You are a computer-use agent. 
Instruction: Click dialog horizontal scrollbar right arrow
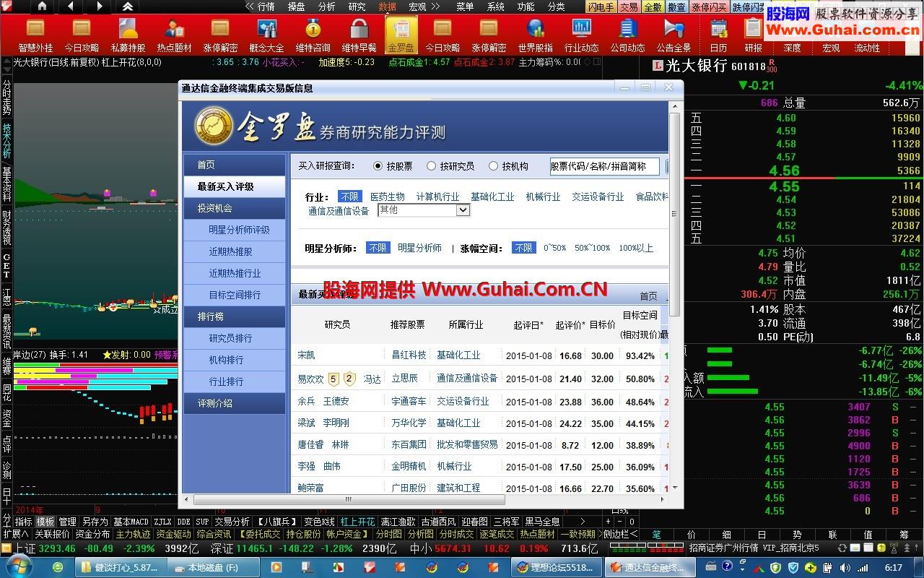[x=663, y=499]
